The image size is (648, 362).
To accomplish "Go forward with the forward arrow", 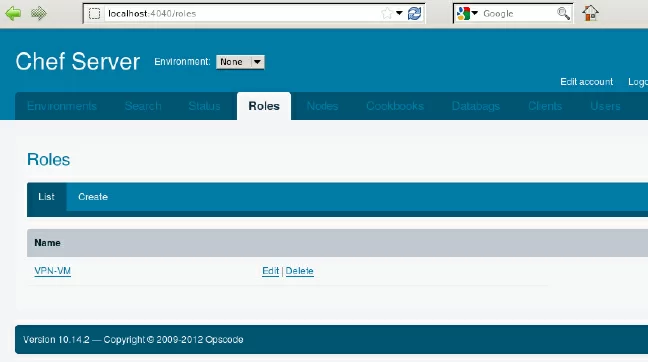I will 39,13.
